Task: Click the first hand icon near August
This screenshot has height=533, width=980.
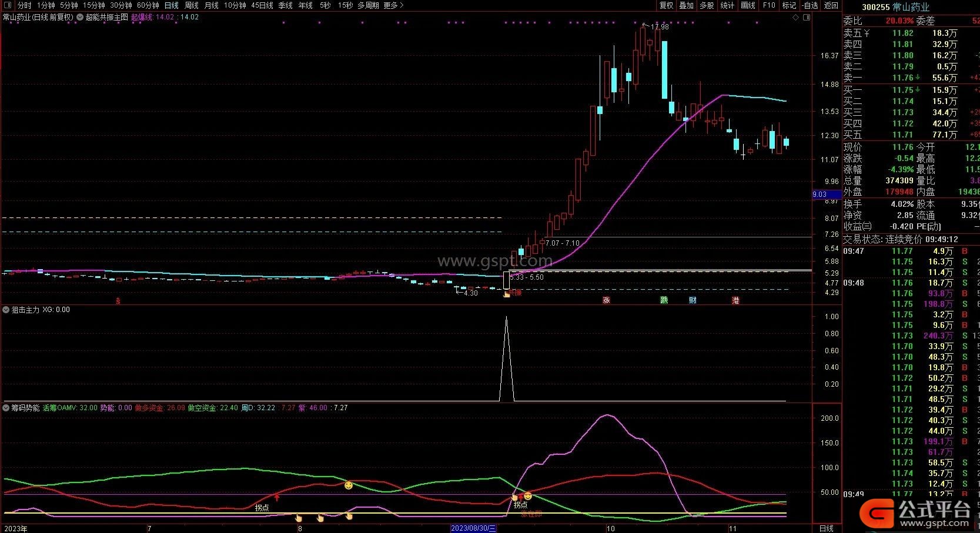Action: [x=299, y=518]
